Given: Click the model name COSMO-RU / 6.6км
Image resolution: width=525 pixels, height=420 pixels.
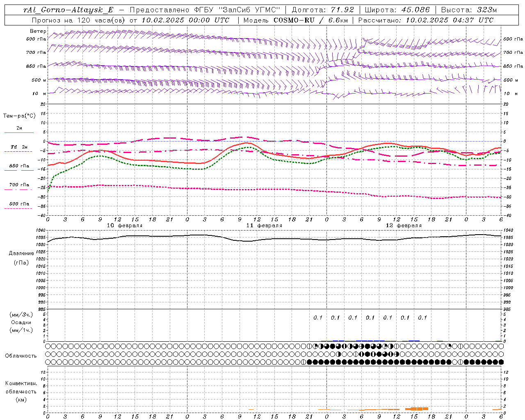Looking at the screenshot, I should tap(310, 20).
